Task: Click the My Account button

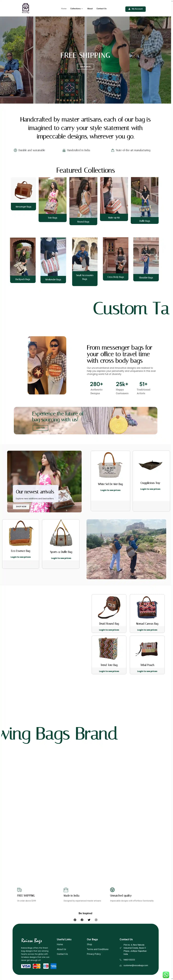Action: click(135, 9)
